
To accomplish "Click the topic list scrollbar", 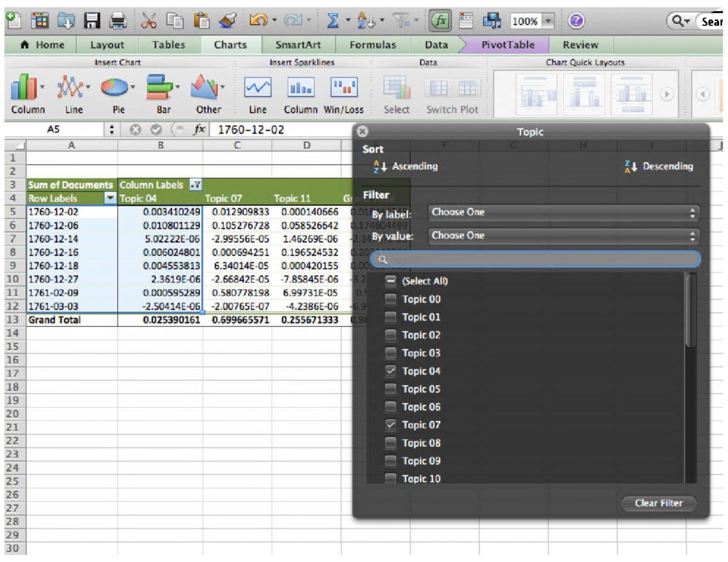I will click(x=691, y=311).
